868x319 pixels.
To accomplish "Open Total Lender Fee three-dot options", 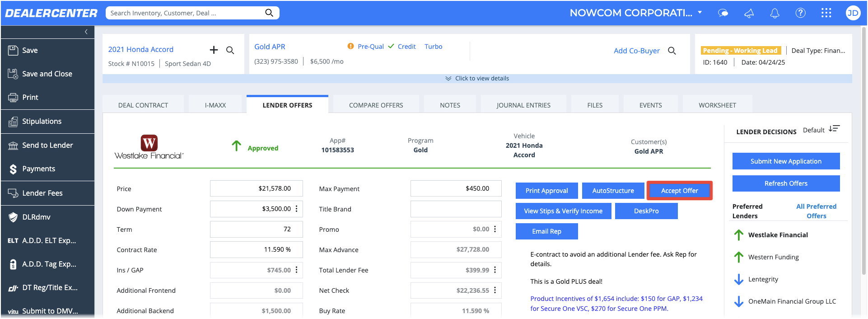I will click(x=495, y=270).
